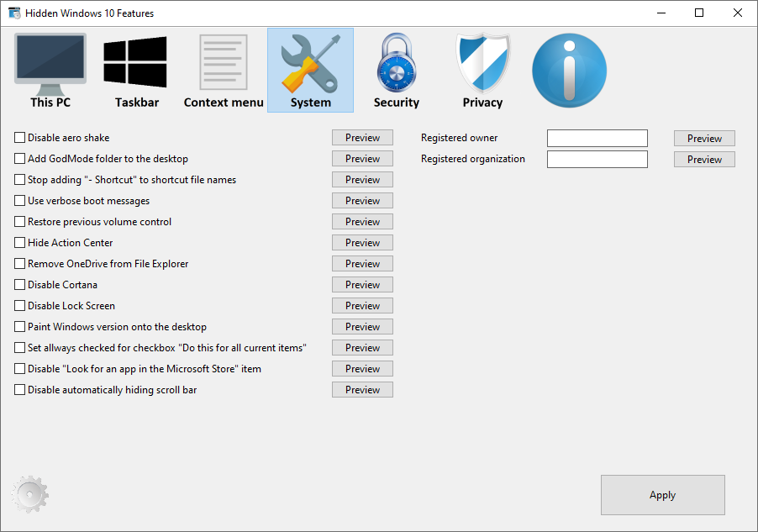The height and width of the screenshot is (532, 758).
Task: Focus the Registered organization text field
Action: tap(597, 159)
